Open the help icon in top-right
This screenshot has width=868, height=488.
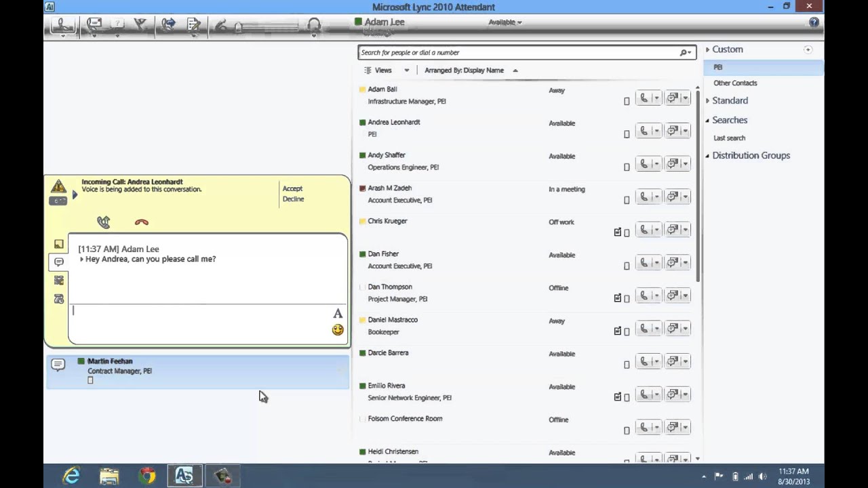click(x=814, y=22)
